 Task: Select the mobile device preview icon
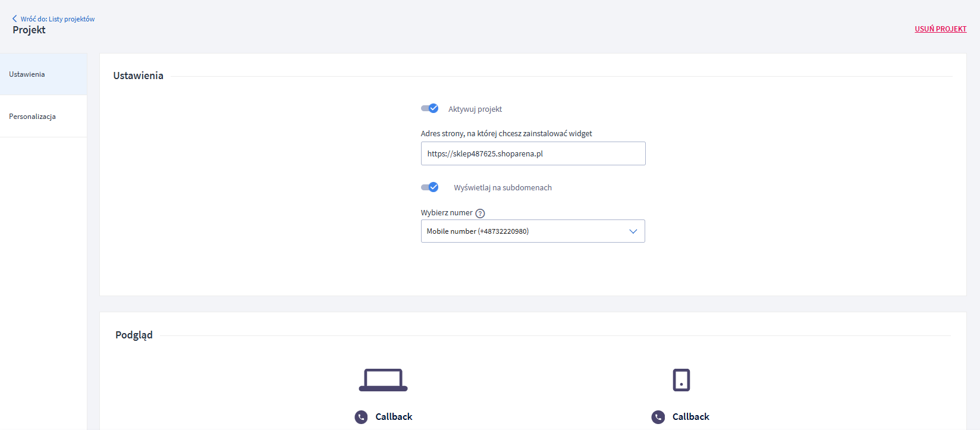681,379
